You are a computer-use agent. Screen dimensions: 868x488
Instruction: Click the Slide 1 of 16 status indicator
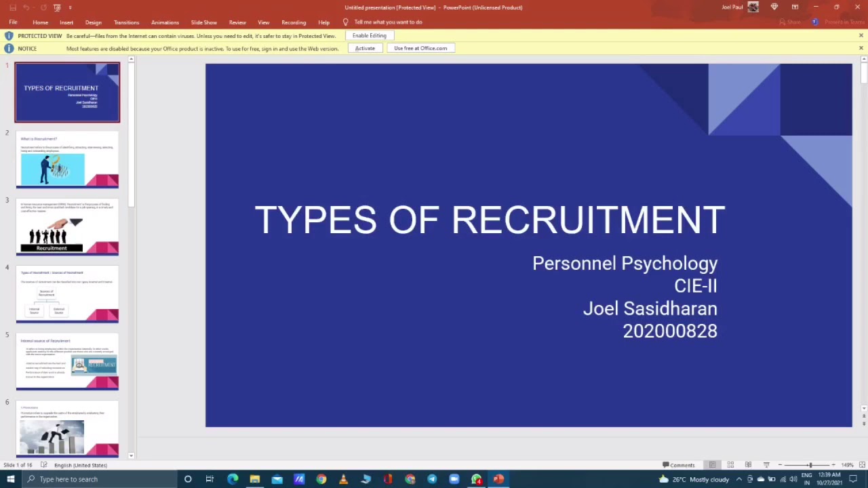18,465
